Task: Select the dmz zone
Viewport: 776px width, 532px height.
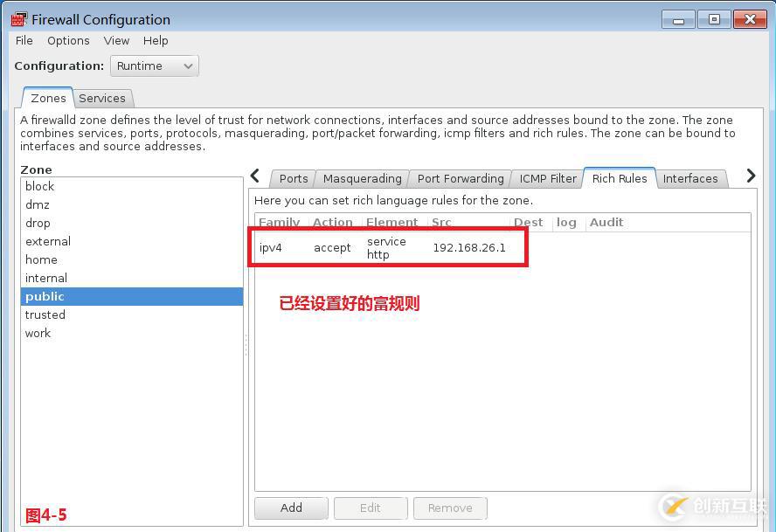Action: (x=132, y=204)
